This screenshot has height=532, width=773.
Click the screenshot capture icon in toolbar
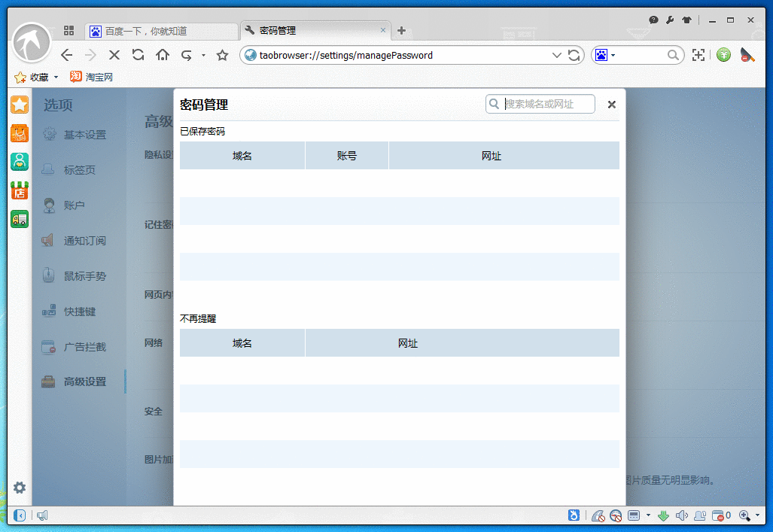coord(698,55)
